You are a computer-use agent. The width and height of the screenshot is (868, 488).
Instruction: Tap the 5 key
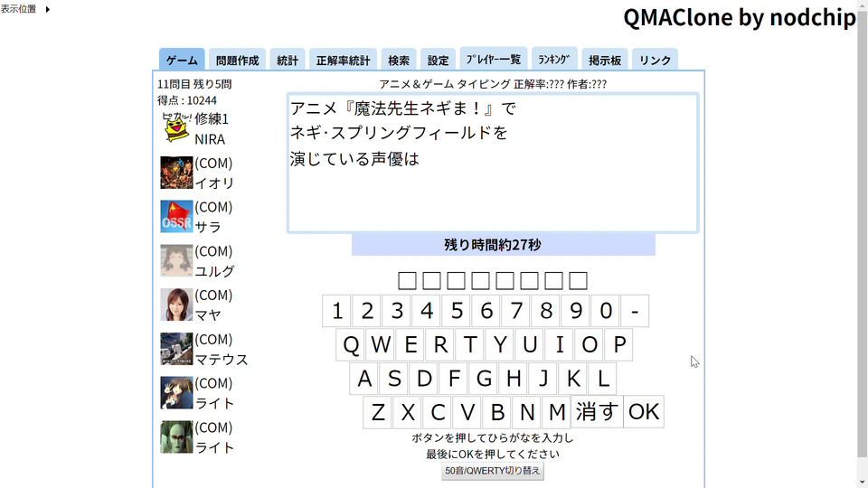(457, 311)
